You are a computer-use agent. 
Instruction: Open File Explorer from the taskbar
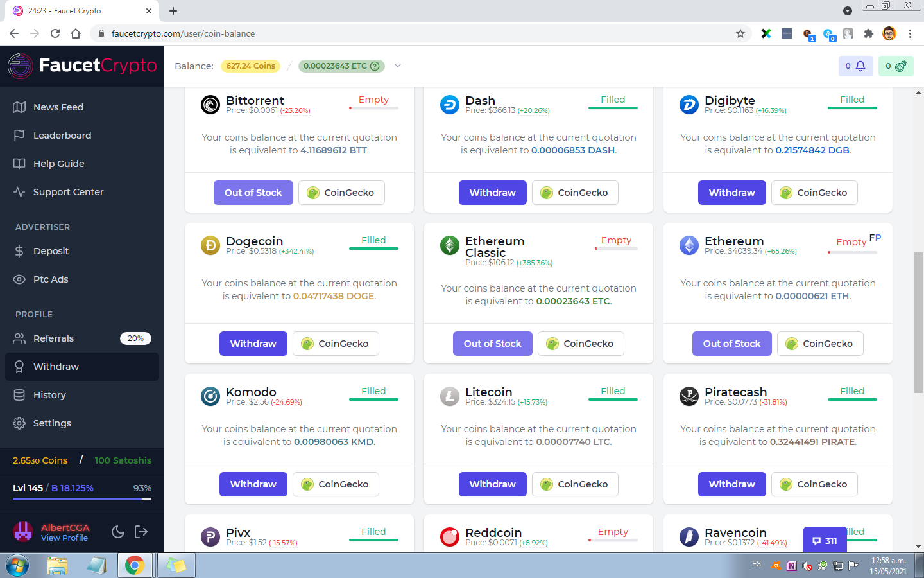(57, 566)
